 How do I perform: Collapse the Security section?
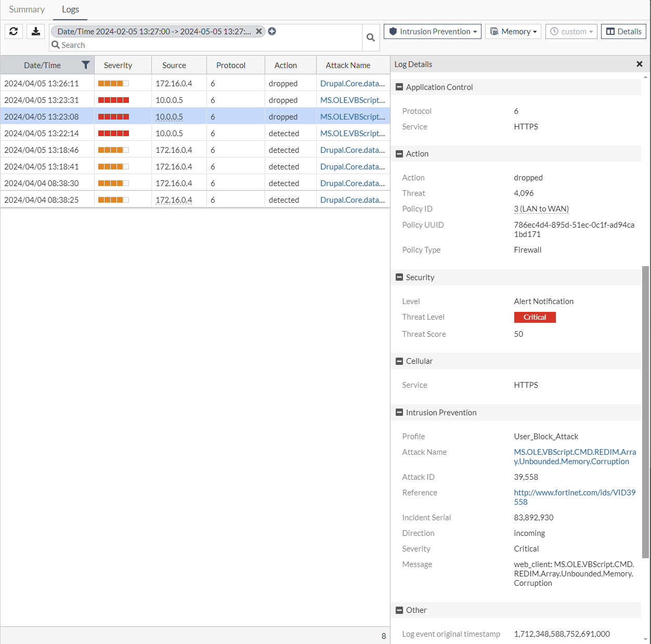click(399, 278)
